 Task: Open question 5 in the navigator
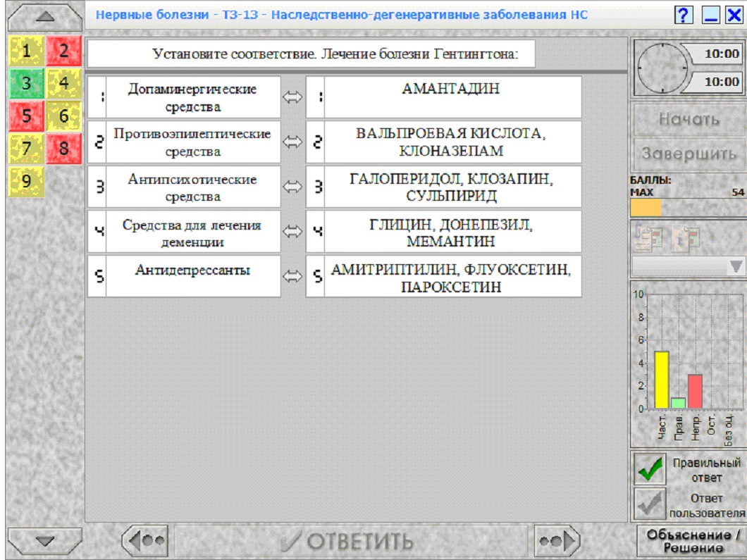pos(26,116)
